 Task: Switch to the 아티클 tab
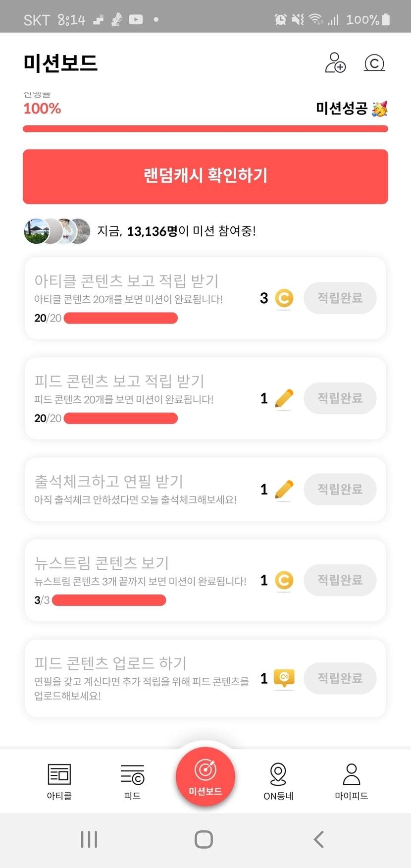(59, 781)
